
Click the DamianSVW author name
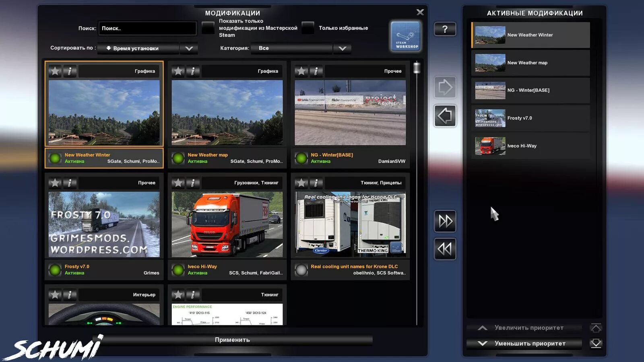coord(392,161)
